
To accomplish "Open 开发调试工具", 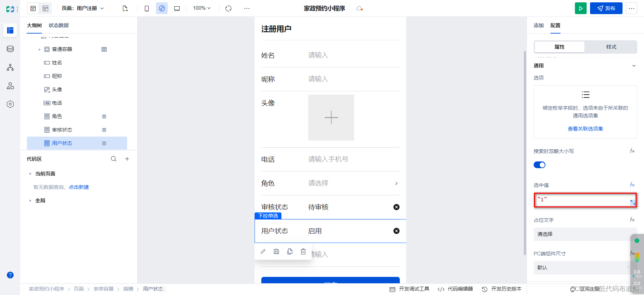I will tap(410, 289).
